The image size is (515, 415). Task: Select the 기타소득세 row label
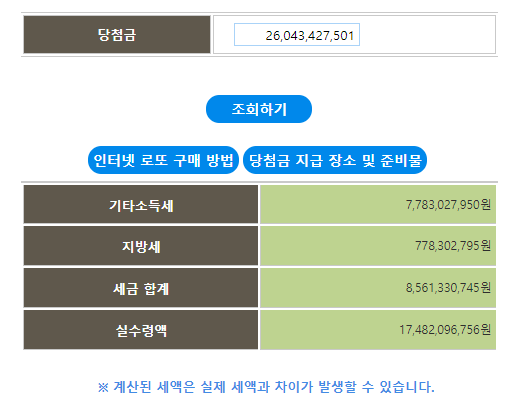pos(141,204)
